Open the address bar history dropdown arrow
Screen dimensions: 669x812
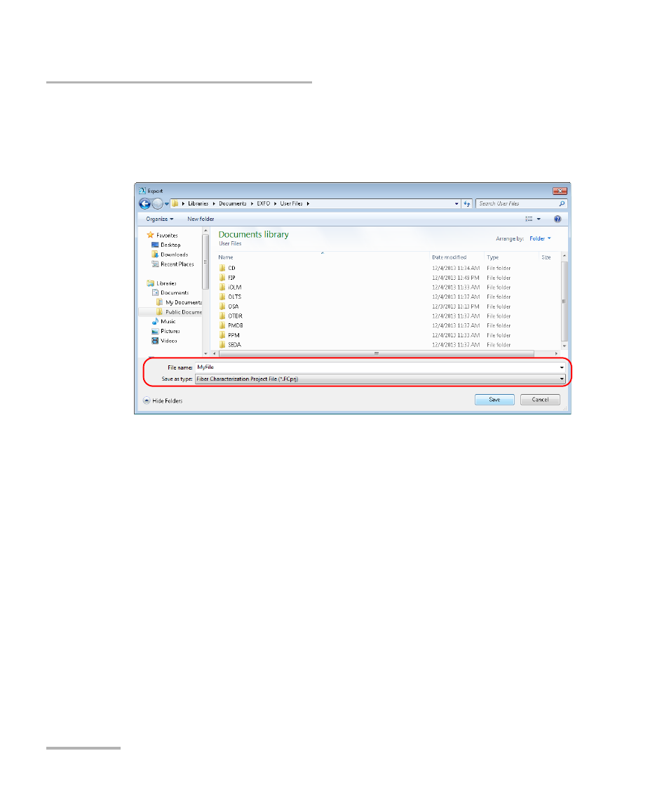pos(457,204)
